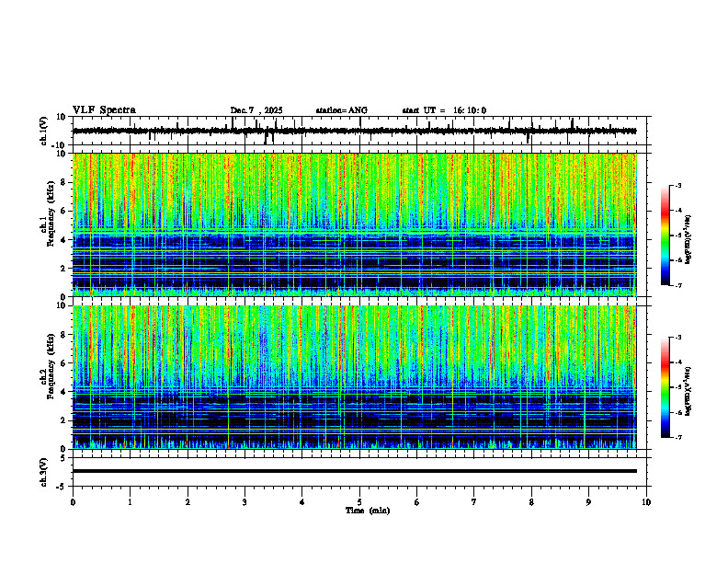This screenshot has width=728, height=563.
Task: Click the ch.2 color scale "-7" label
Action: (678, 437)
